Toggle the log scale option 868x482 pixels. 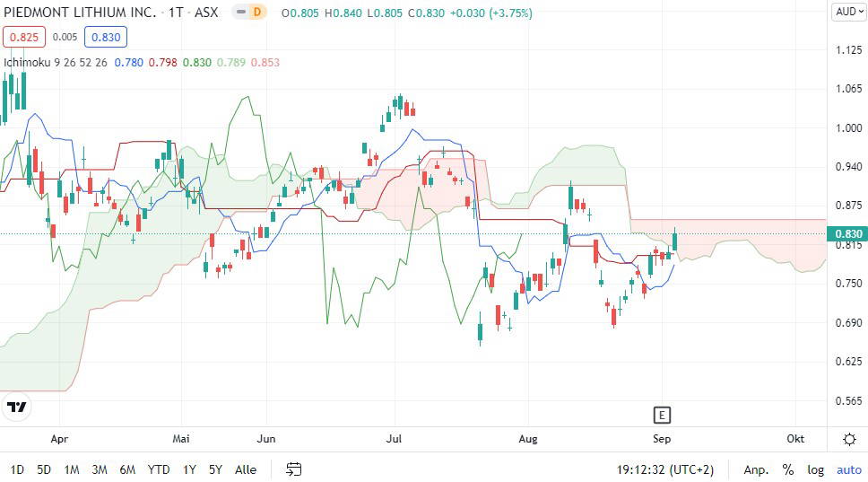(815, 469)
